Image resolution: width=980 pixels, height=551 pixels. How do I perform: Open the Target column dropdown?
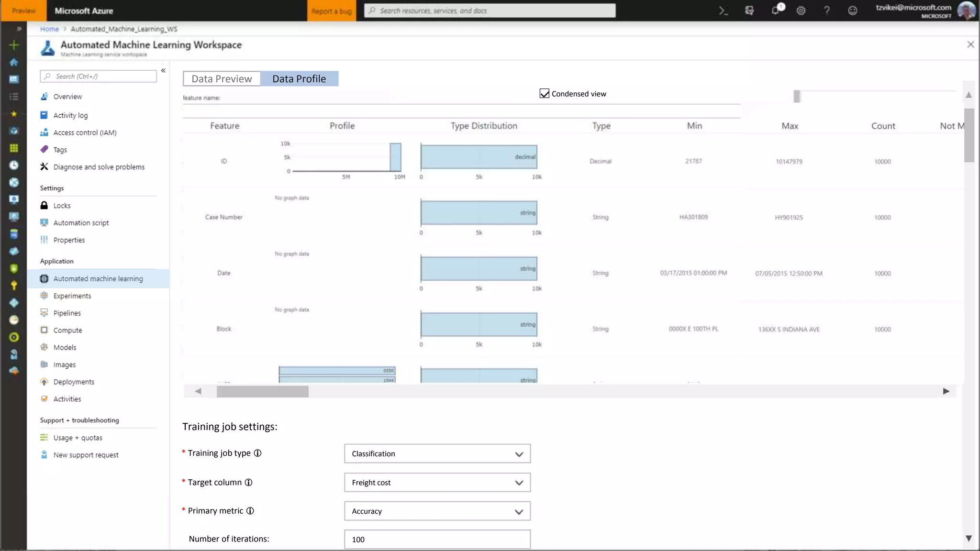click(437, 483)
